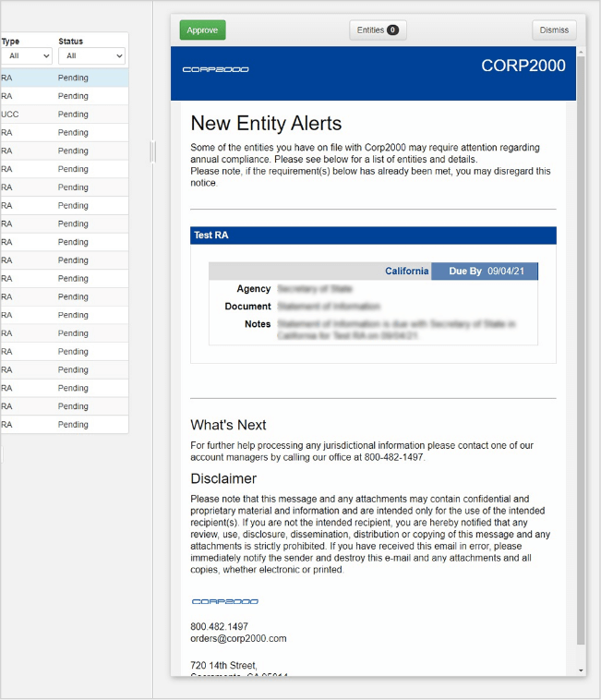Click the California state label
The height and width of the screenshot is (700, 601).
pyautogui.click(x=406, y=271)
